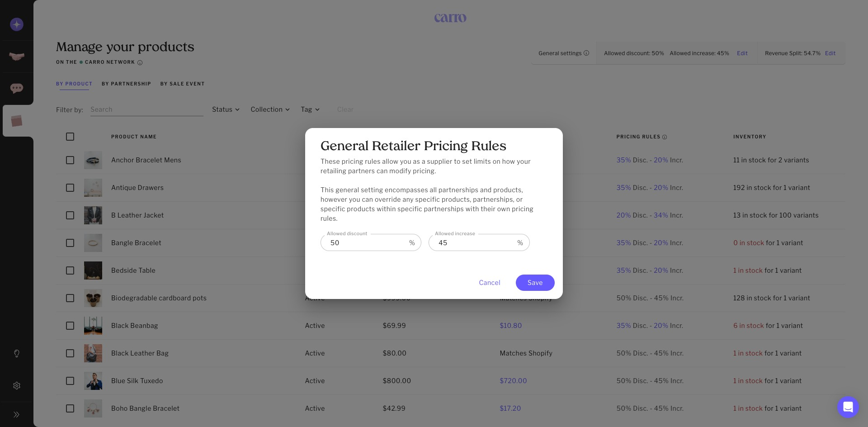The image size is (868, 427).
Task: Open the Tag filter dropdown
Action: (x=310, y=109)
